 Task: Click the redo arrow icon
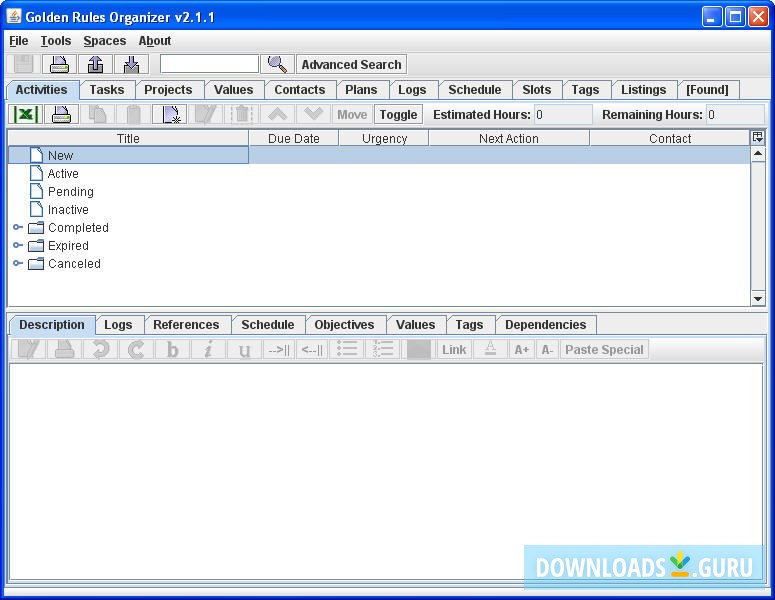point(136,349)
